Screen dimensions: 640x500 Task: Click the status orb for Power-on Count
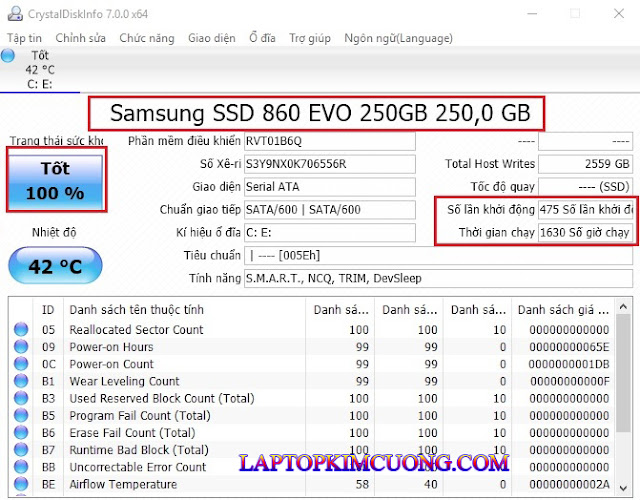coord(21,364)
